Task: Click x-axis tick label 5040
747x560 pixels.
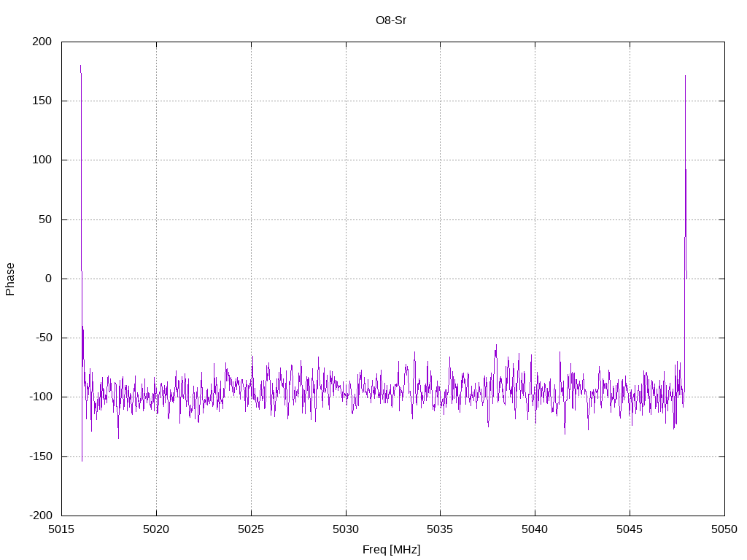Action: (x=535, y=529)
